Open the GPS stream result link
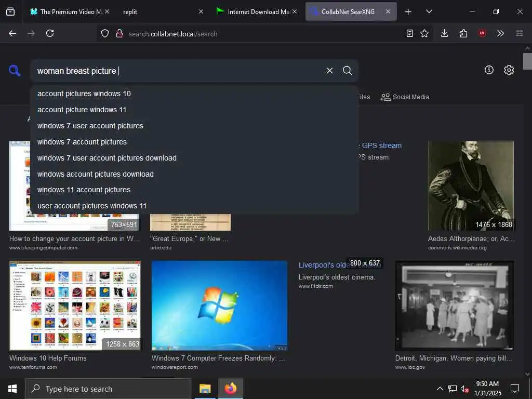Viewport: 532px width, 399px height. pyautogui.click(x=380, y=145)
